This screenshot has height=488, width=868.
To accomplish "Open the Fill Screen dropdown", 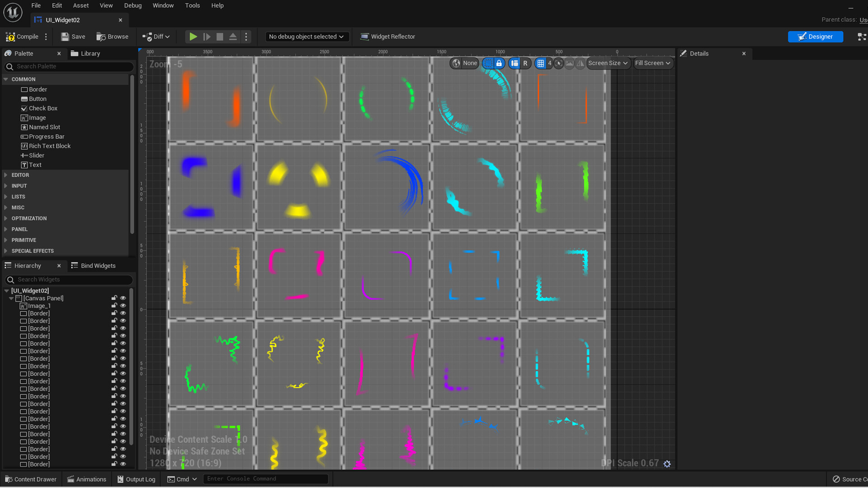I will coord(653,63).
